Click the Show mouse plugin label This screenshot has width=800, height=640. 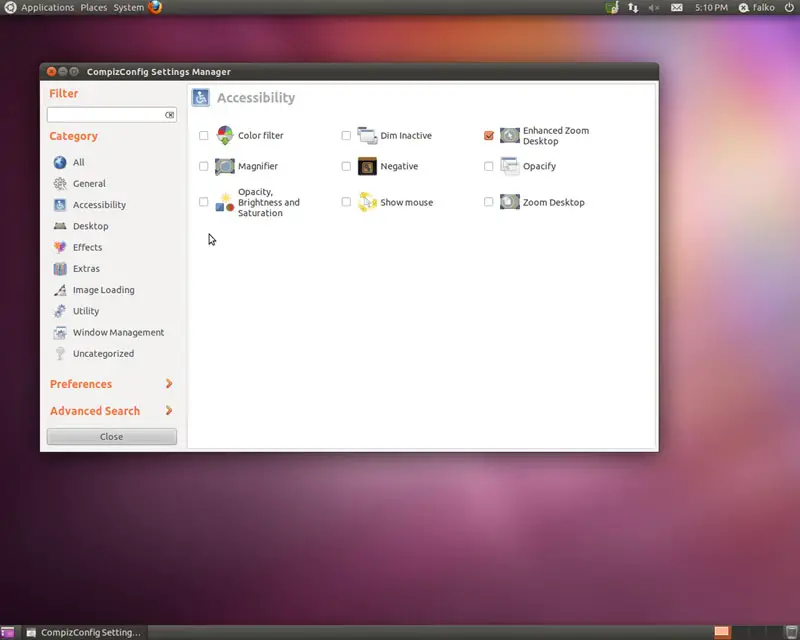pos(407,202)
